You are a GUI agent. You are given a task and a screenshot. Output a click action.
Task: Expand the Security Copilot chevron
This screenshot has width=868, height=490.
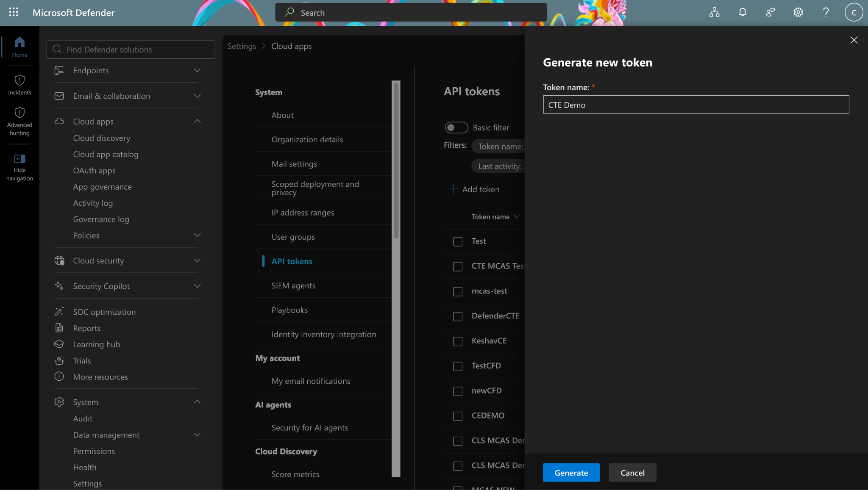[197, 286]
